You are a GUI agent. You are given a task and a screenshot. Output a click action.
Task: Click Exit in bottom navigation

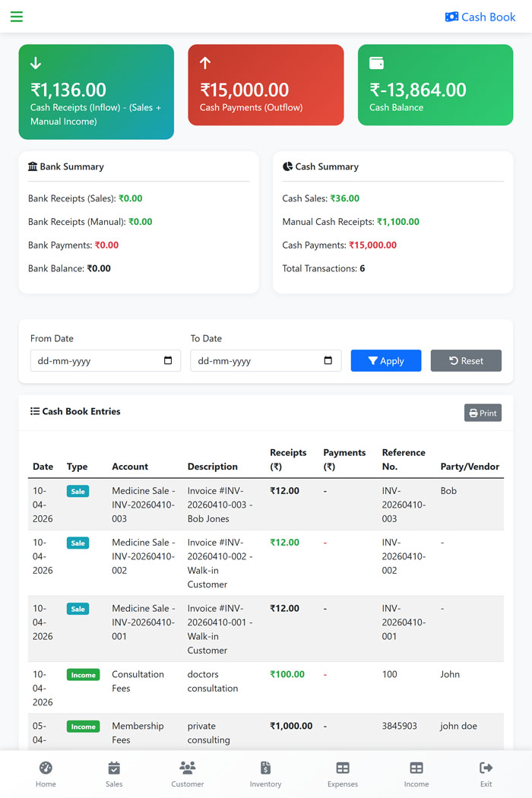pos(486,774)
